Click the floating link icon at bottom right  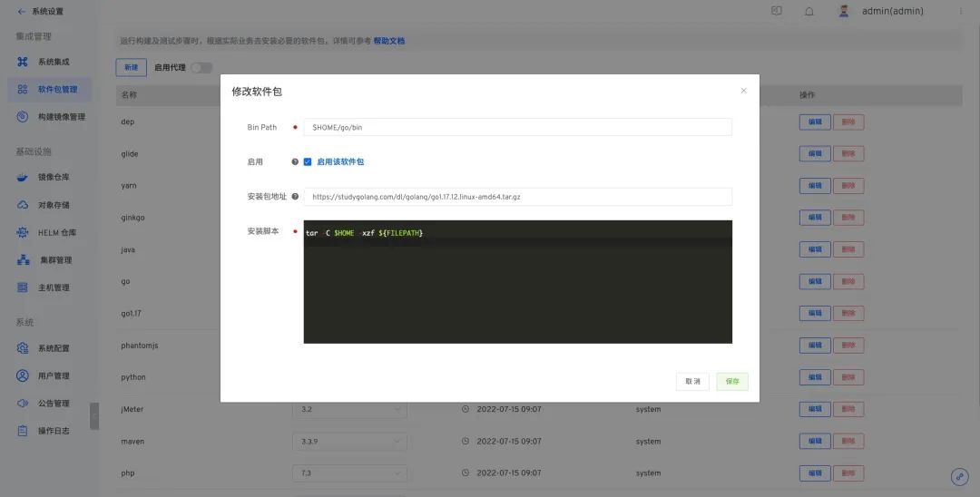click(959, 477)
